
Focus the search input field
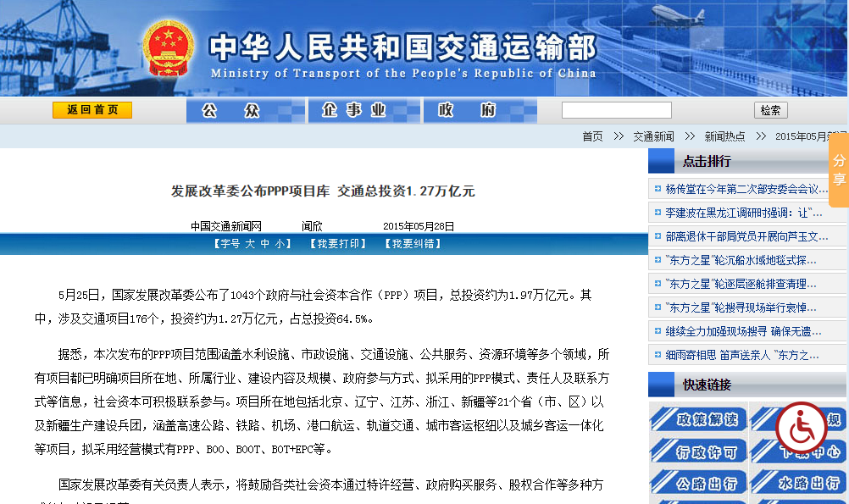point(617,110)
